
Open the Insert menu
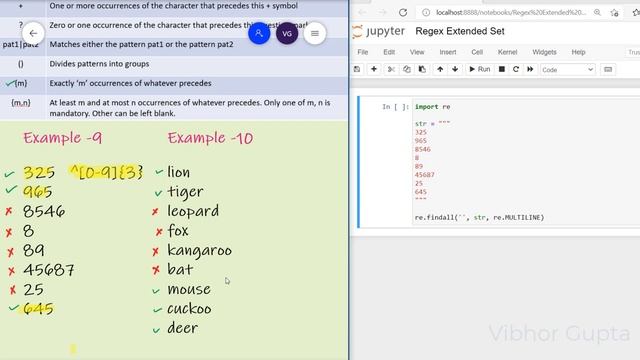tap(448, 52)
